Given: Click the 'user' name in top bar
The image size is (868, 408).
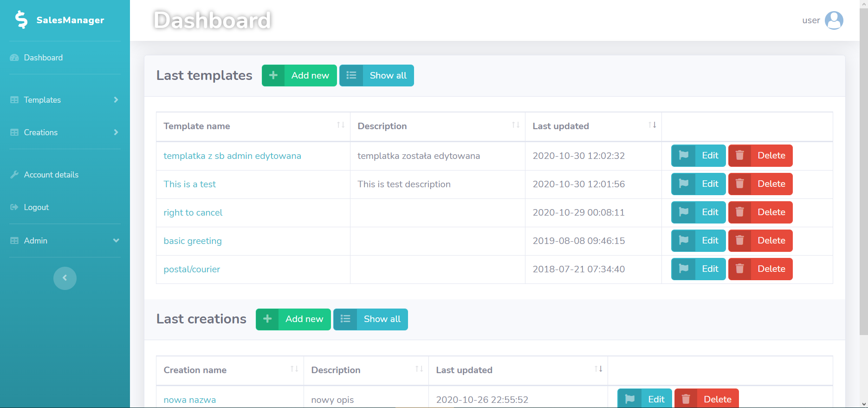Looking at the screenshot, I should (811, 20).
